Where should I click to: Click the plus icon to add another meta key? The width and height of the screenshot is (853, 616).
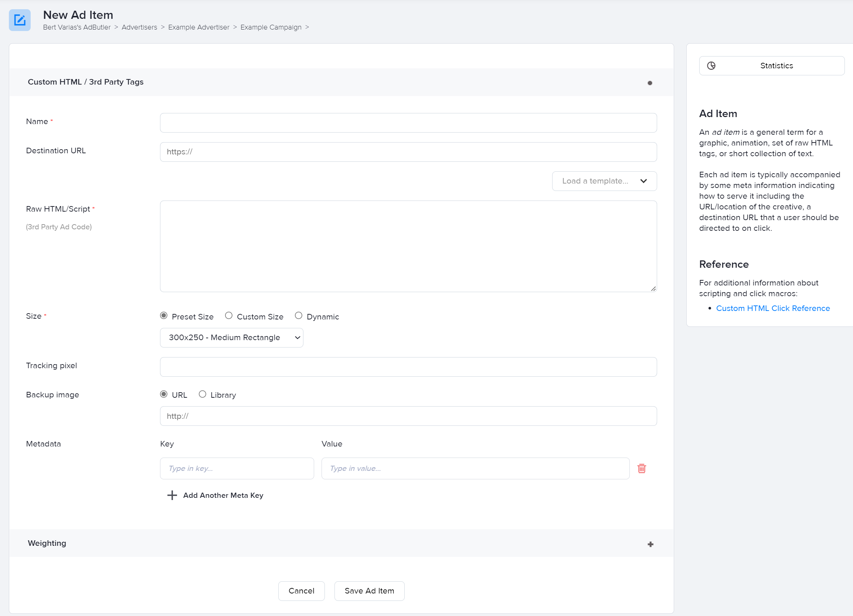(x=172, y=495)
